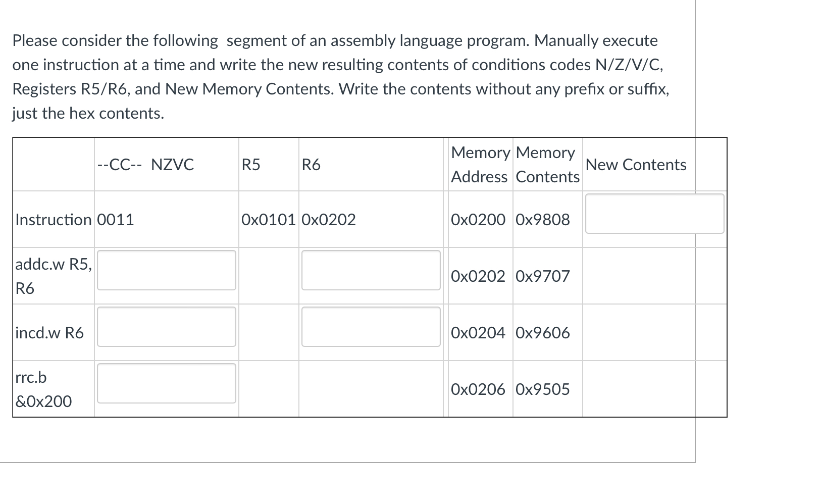
Task: Click the NZVC input for addc.w R5, R6
Action: coord(167,271)
